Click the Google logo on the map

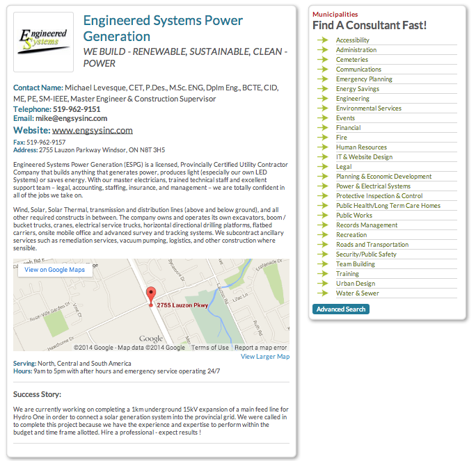point(151,339)
